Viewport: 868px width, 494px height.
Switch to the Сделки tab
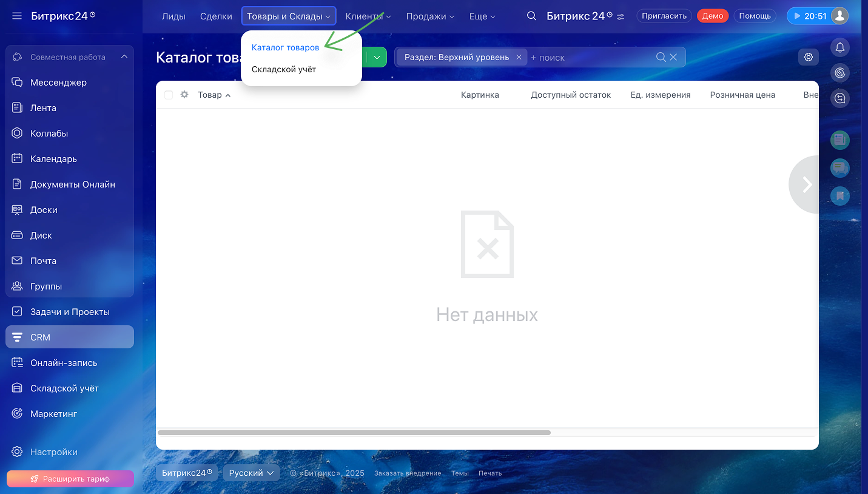coord(216,16)
